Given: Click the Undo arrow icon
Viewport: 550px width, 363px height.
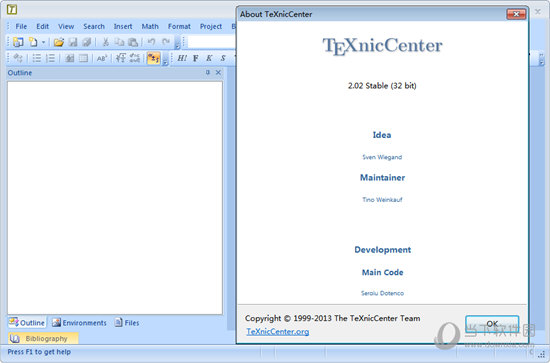Looking at the screenshot, I should click(x=151, y=42).
